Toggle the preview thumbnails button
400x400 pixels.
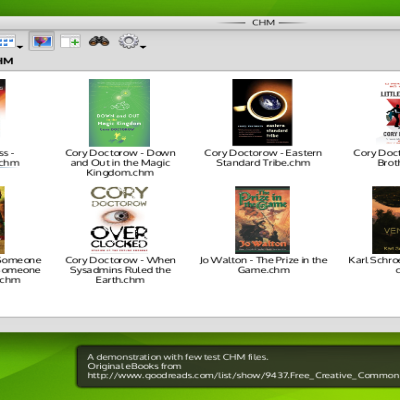(42, 41)
